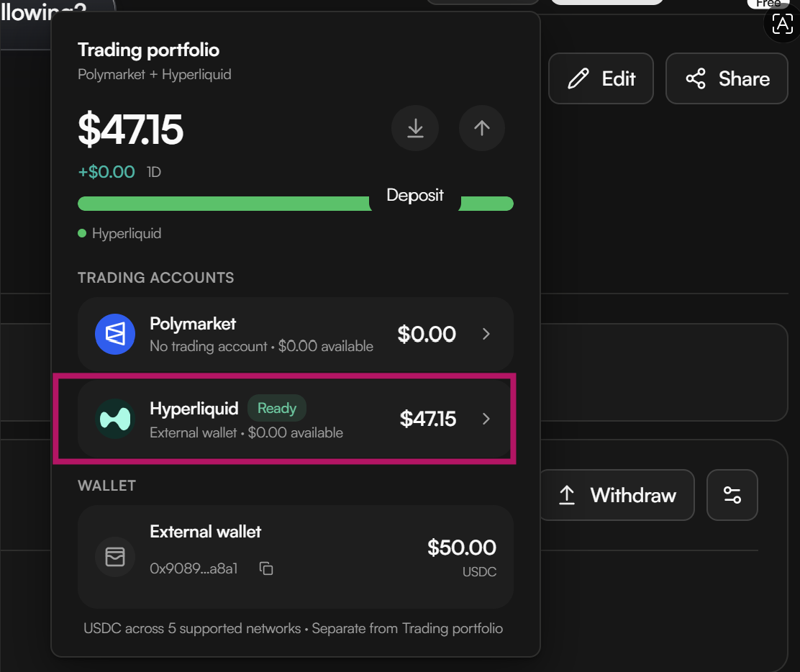Open the Polymarket trading account row
The height and width of the screenshot is (672, 800).
point(296,335)
